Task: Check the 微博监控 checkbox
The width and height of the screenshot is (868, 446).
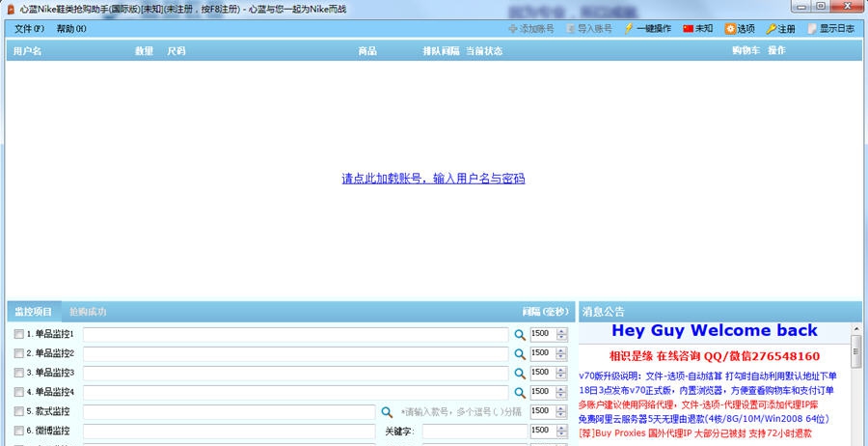Action: [19, 431]
